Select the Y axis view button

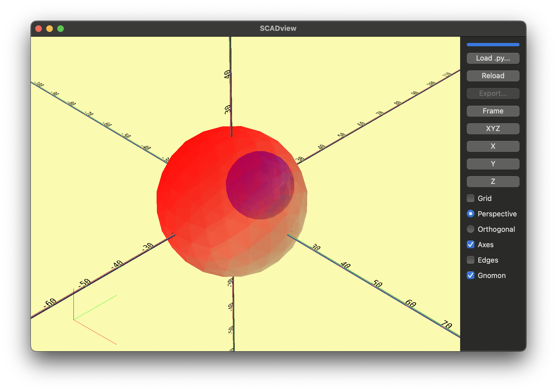click(x=493, y=164)
